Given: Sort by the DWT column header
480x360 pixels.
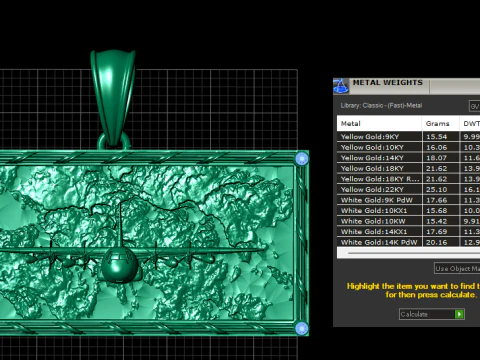Looking at the screenshot, I should point(470,123).
